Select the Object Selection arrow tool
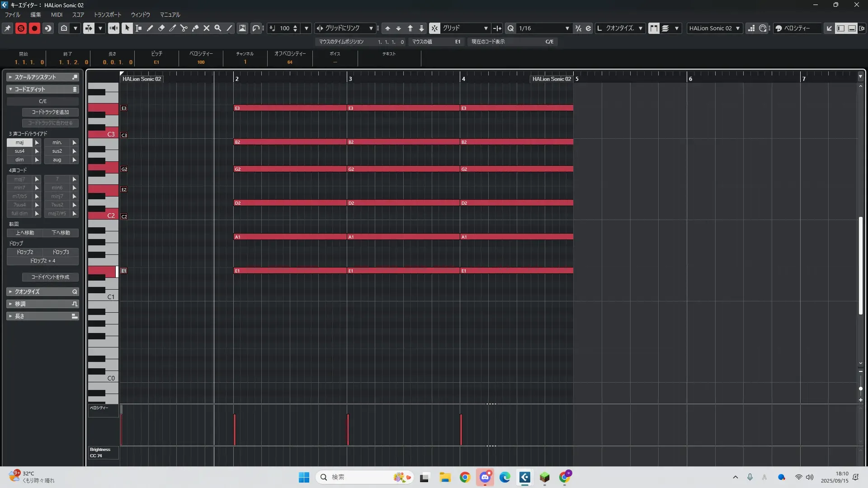 [127, 28]
